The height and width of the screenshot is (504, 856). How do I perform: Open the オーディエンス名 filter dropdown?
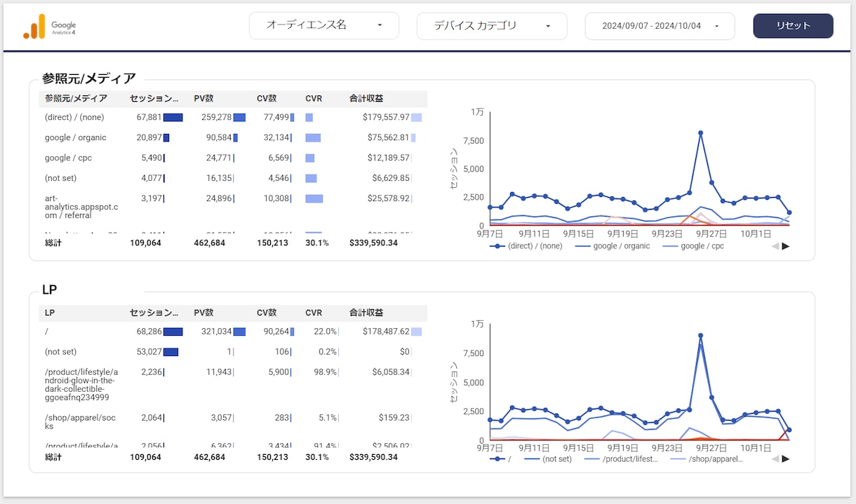click(324, 25)
